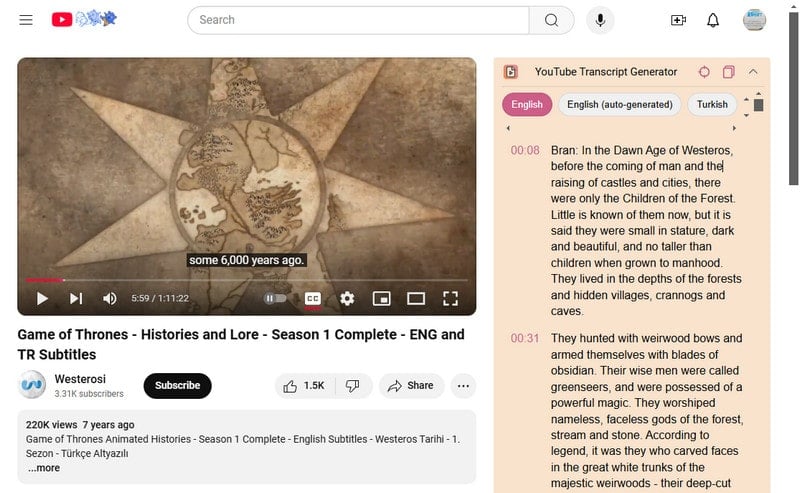800x493 pixels.
Task: Open the account avatar menu
Action: coord(754,20)
